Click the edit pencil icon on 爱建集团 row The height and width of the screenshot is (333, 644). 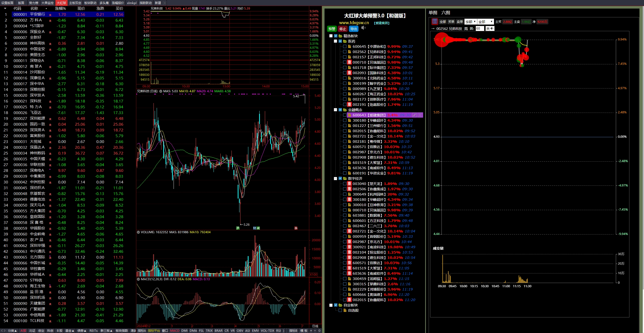pos(414,115)
